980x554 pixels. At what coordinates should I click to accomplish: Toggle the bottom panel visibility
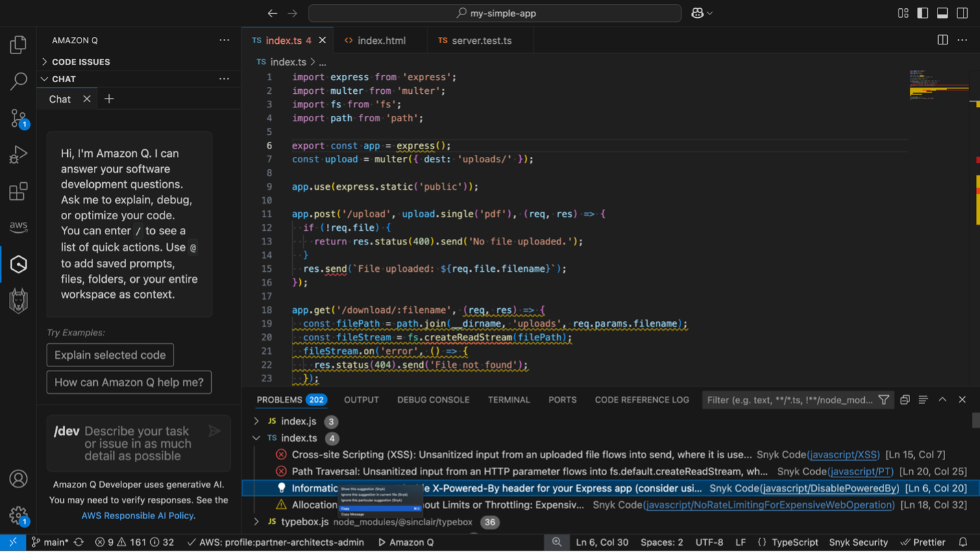pos(942,13)
